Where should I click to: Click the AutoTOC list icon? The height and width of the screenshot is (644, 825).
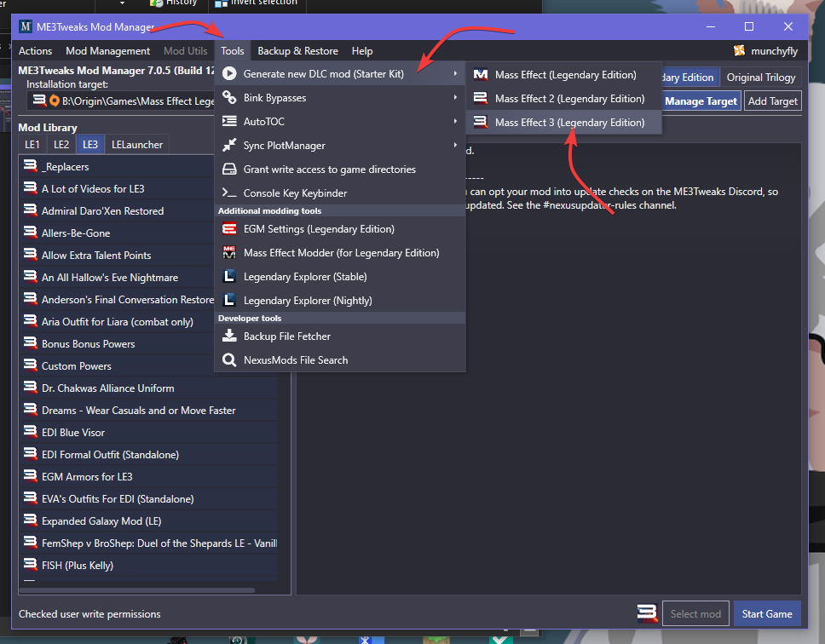(x=229, y=122)
